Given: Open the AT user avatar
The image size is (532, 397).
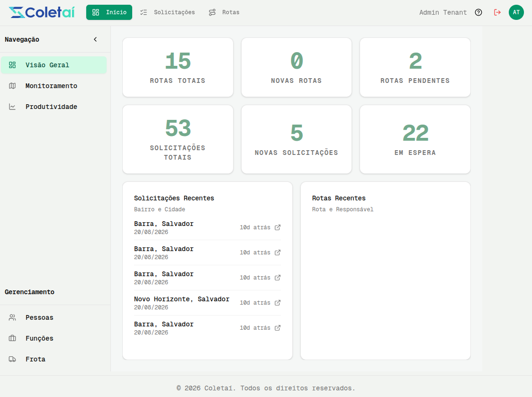Looking at the screenshot, I should 516,12.
